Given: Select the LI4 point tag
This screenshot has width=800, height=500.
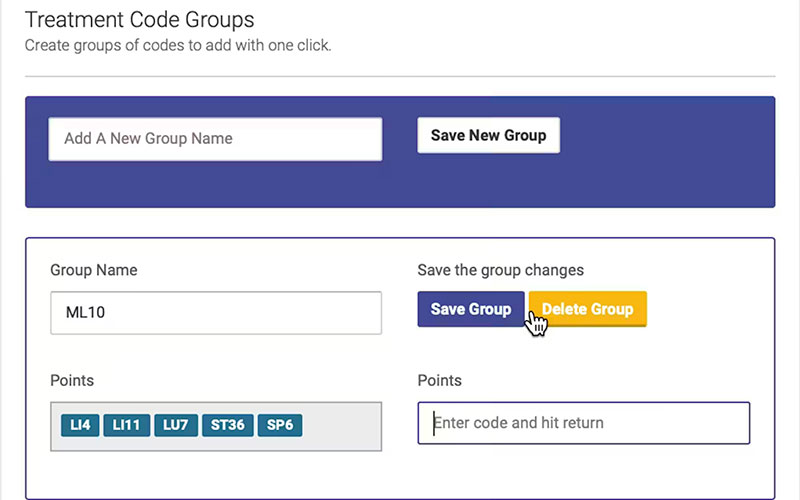Looking at the screenshot, I should (x=80, y=425).
